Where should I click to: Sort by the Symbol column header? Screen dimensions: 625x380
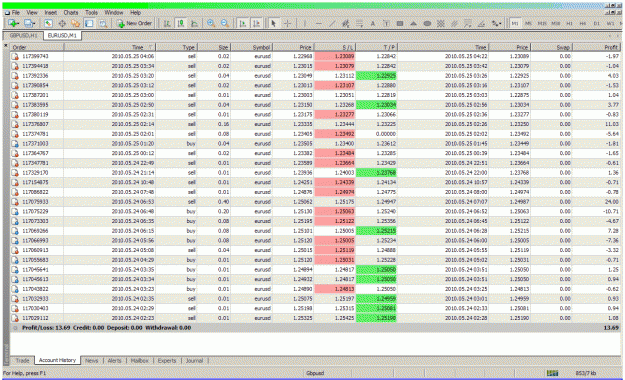[252, 47]
